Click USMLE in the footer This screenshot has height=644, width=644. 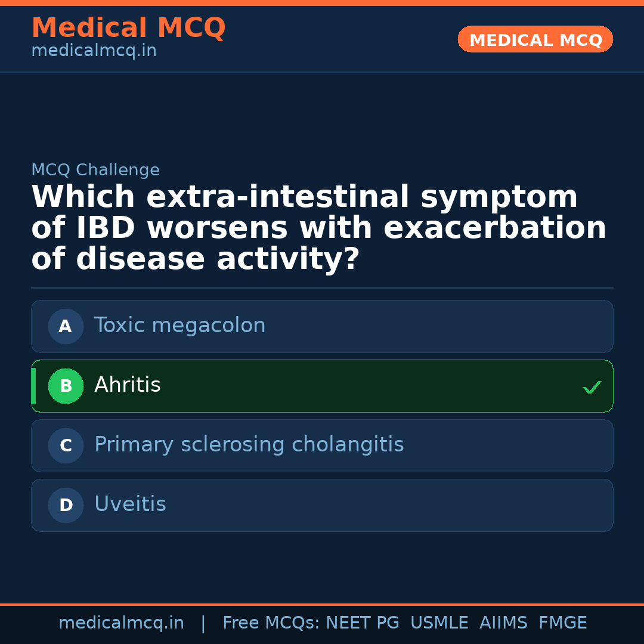pos(439,623)
